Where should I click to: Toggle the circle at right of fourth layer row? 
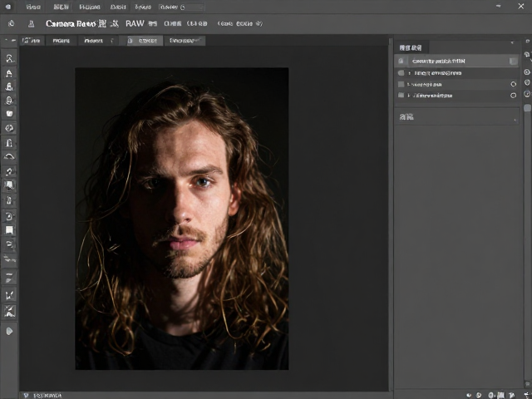tap(514, 96)
